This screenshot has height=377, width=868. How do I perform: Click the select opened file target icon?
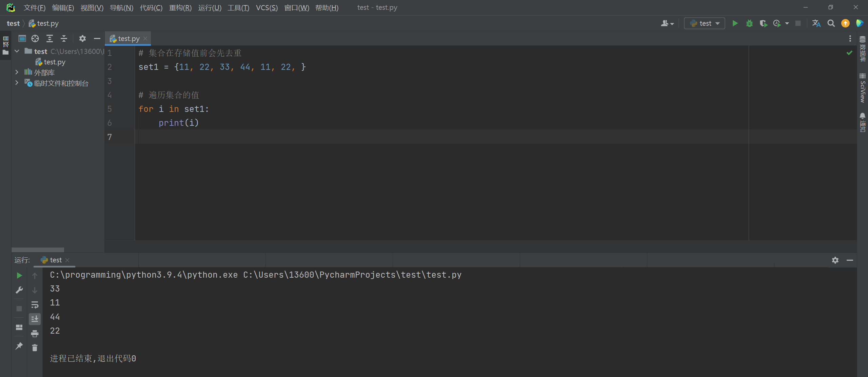(35, 39)
